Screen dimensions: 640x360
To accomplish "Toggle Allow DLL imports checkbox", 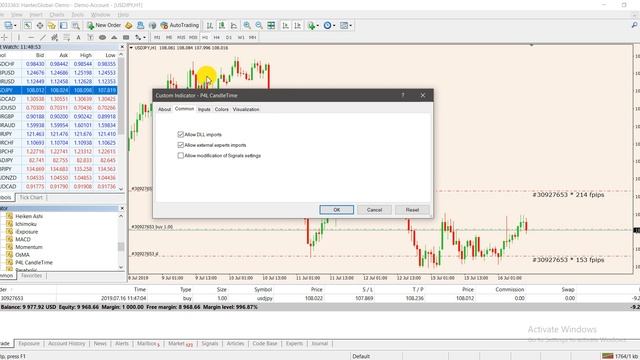I will pyautogui.click(x=180, y=134).
